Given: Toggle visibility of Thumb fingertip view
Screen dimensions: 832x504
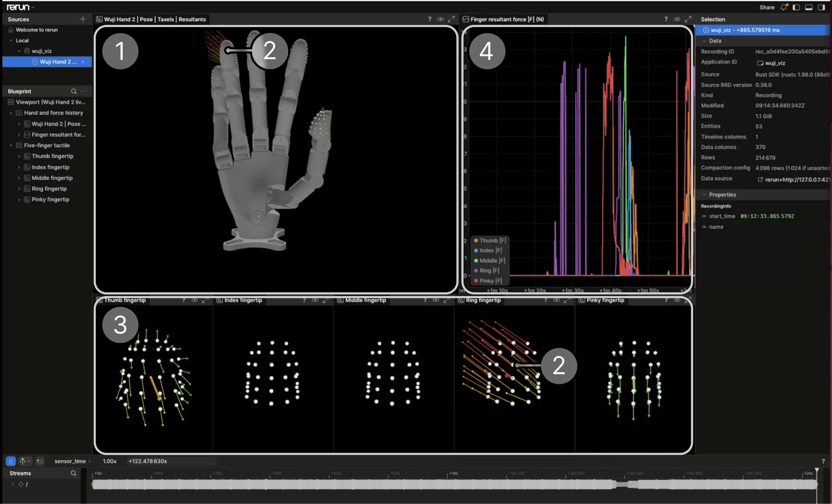Looking at the screenshot, I should [x=194, y=301].
